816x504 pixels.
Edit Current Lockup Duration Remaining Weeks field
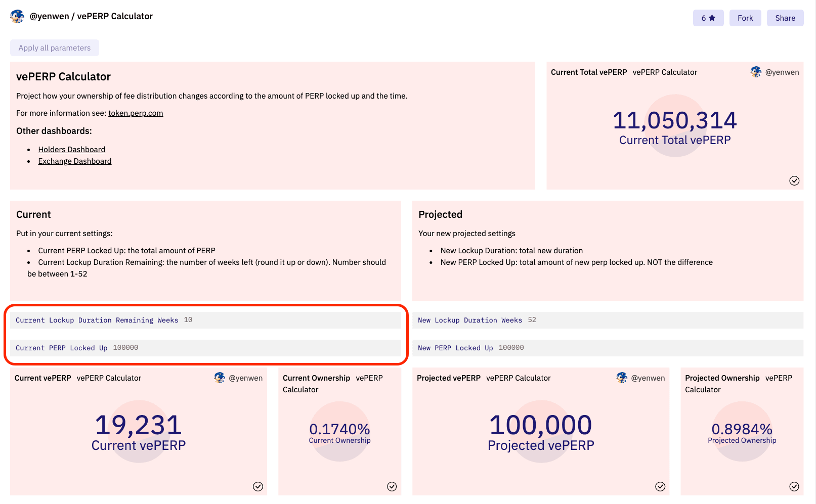tap(205, 320)
